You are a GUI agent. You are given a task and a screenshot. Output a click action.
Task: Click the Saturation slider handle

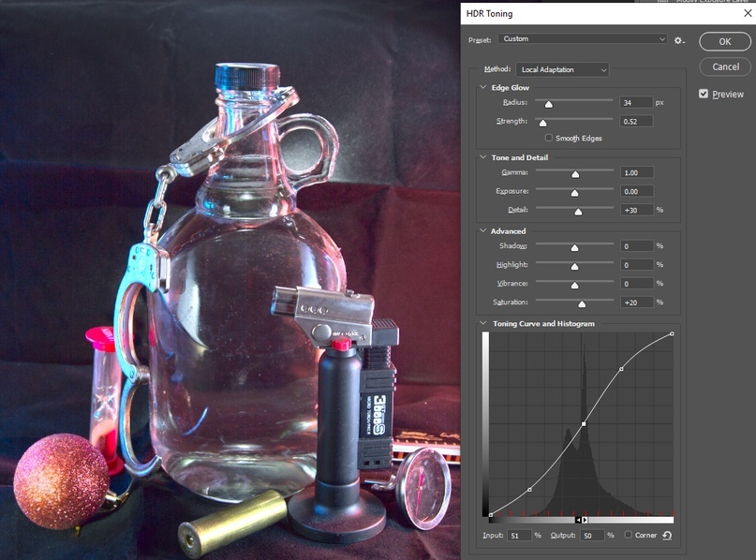tap(582, 303)
